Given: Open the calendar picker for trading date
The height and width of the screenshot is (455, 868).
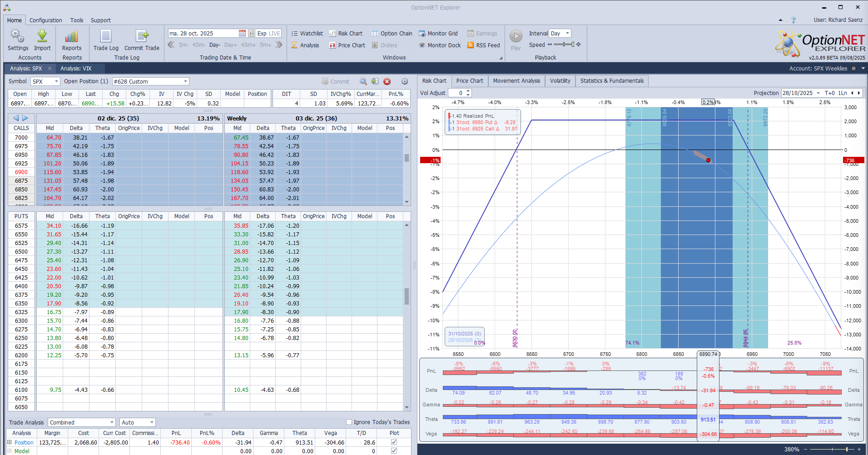Looking at the screenshot, I should pyautogui.click(x=242, y=33).
